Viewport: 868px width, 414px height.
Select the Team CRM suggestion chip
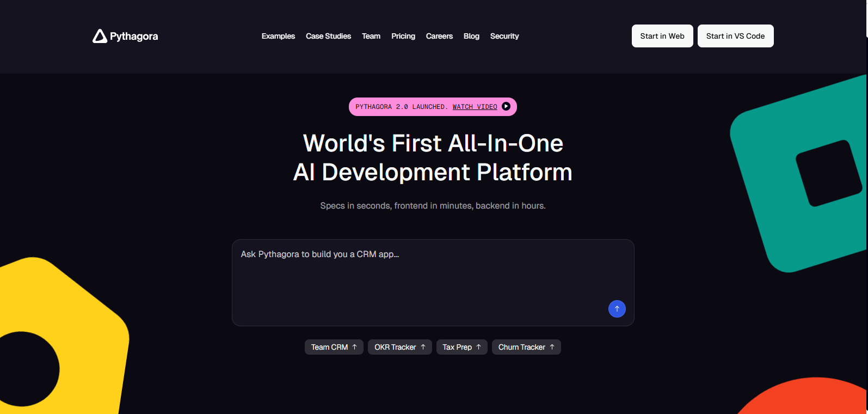[334, 347]
